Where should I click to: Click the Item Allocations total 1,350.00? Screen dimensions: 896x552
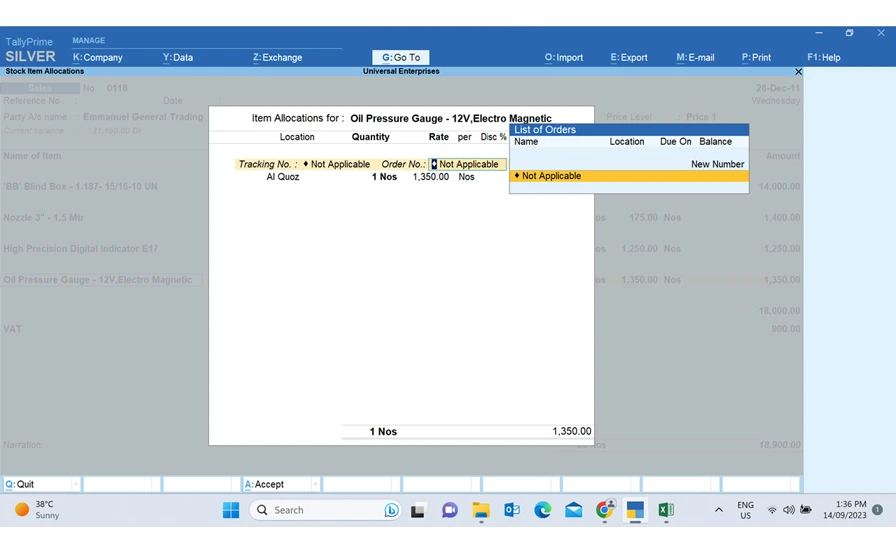(x=571, y=431)
